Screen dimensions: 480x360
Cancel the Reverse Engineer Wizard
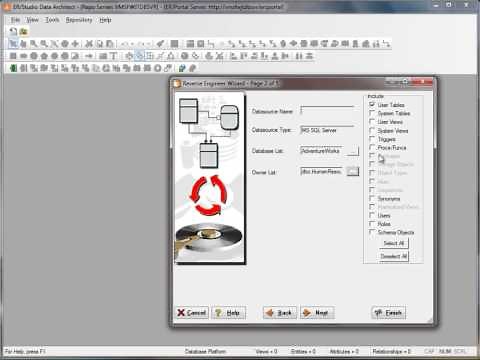(x=192, y=313)
